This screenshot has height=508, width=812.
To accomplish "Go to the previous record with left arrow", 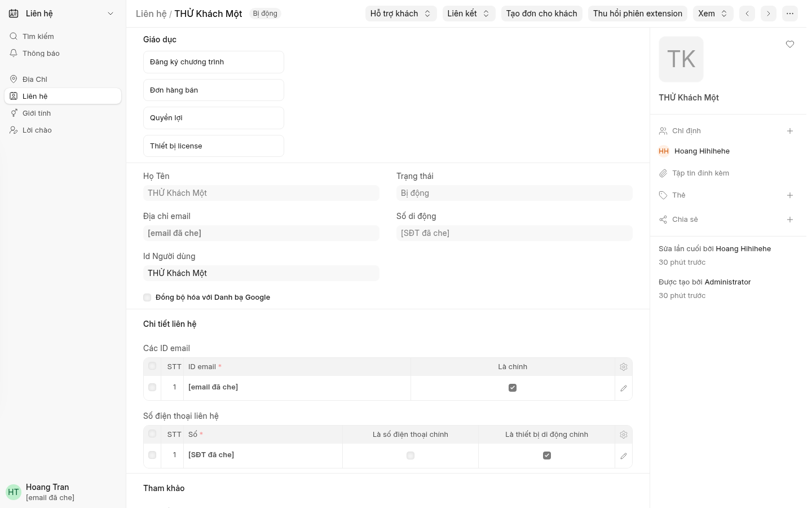I will pyautogui.click(x=747, y=14).
